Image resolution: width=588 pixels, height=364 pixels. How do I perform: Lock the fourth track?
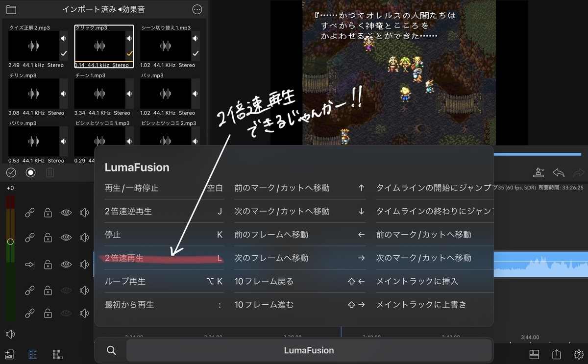point(48,291)
